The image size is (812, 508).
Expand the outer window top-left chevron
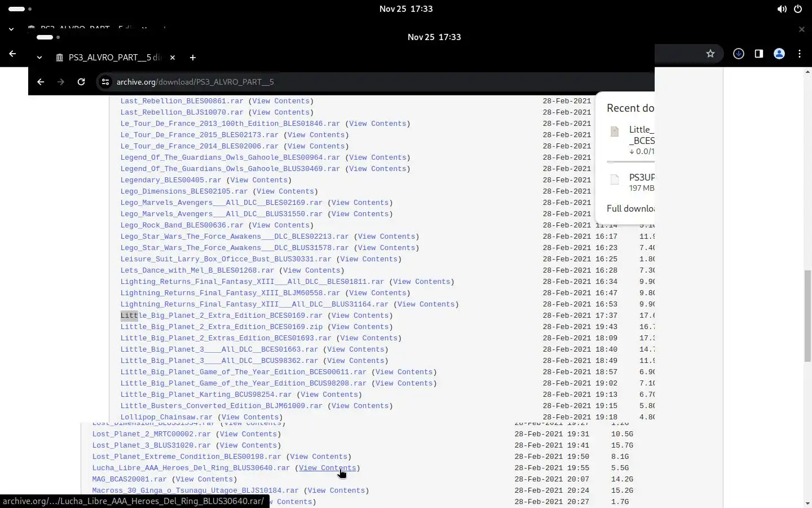click(11, 29)
